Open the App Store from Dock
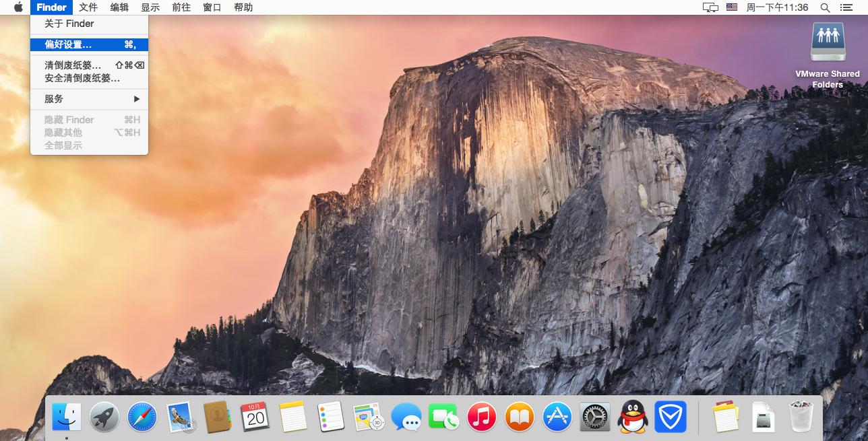The image size is (868, 441). click(557, 417)
